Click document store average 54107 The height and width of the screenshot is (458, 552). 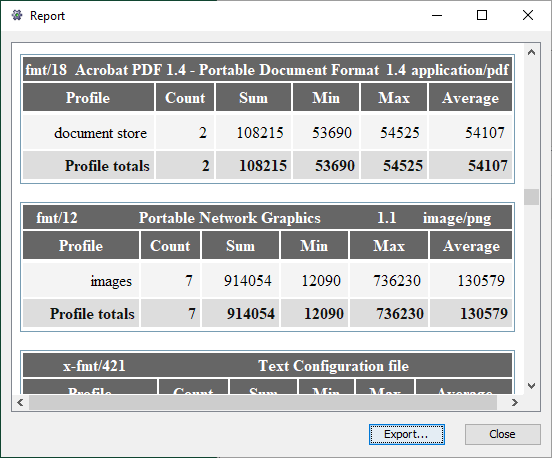pyautogui.click(x=470, y=133)
